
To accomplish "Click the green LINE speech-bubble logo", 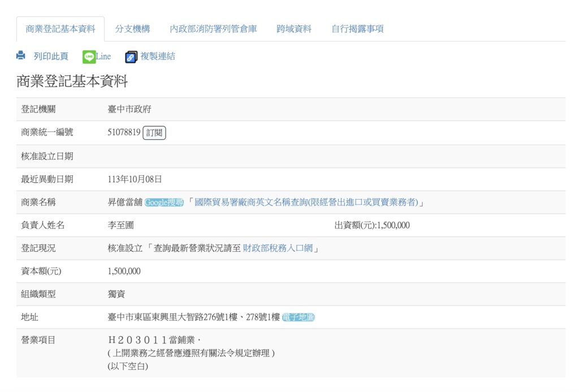I will point(89,56).
